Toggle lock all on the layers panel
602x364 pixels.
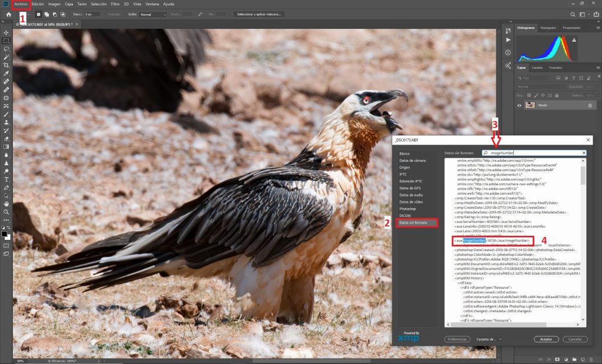pos(557,95)
